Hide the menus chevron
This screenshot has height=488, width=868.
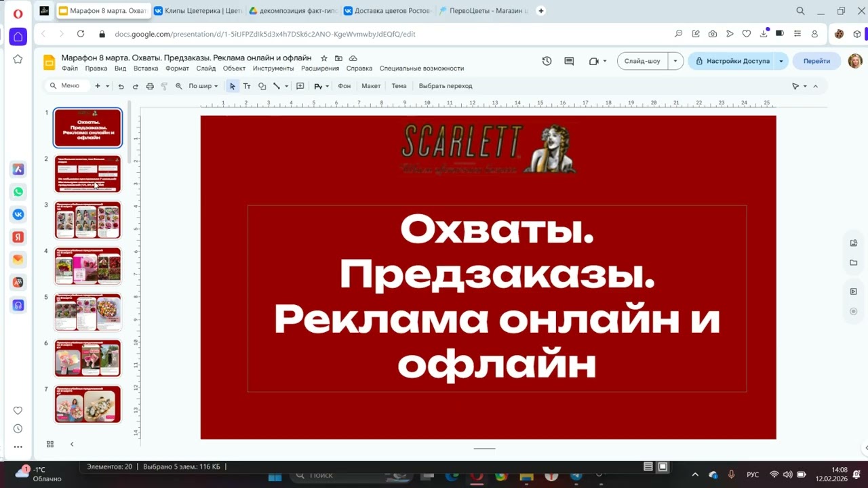[815, 86]
